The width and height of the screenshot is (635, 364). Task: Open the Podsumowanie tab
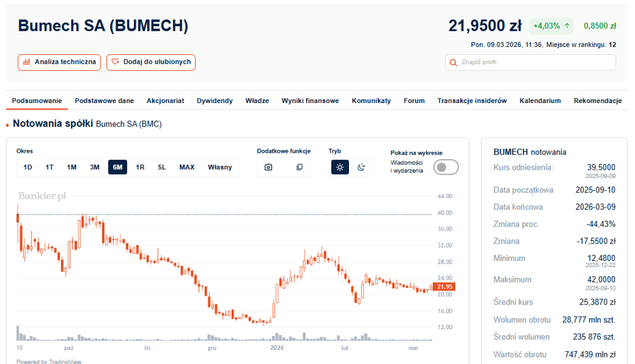37,101
